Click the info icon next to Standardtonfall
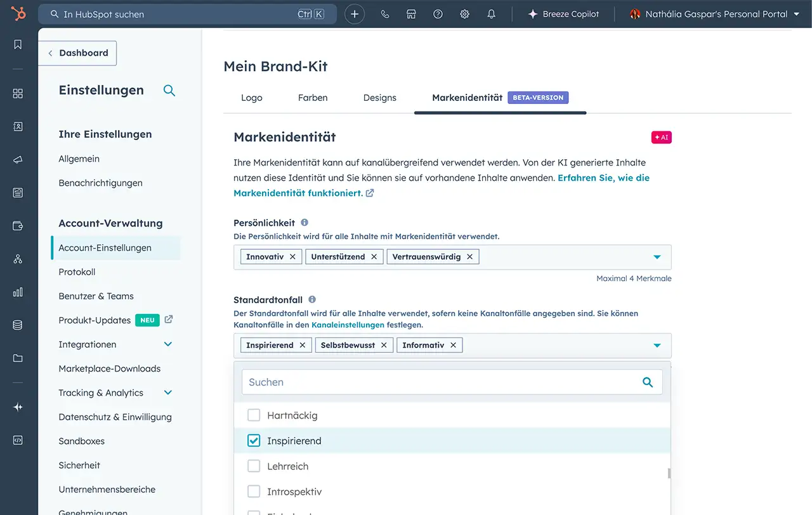812x515 pixels. pos(312,299)
